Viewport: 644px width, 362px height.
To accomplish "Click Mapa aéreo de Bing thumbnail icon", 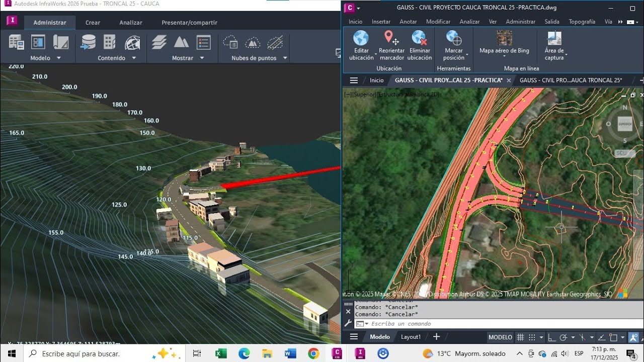I will (x=504, y=38).
